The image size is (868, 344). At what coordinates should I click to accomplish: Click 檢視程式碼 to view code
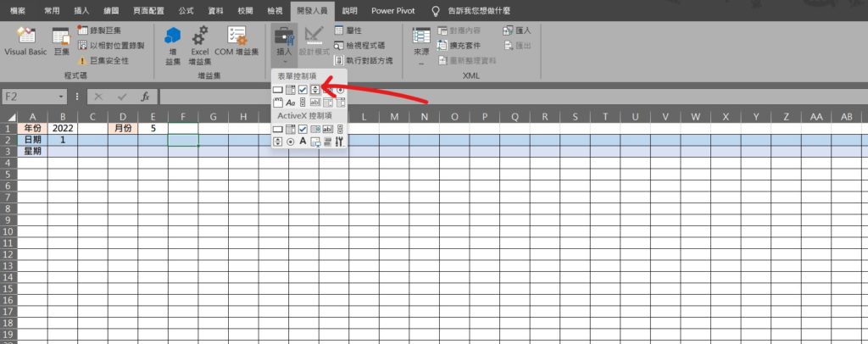pos(359,46)
